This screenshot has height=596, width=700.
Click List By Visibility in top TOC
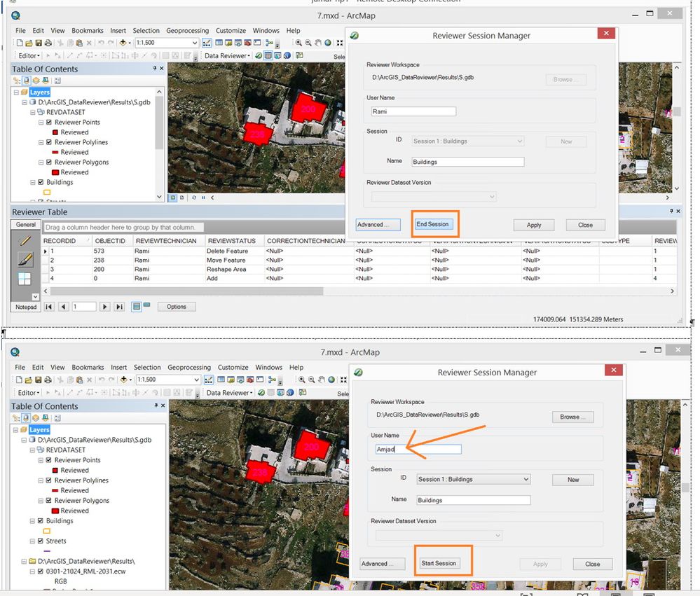pyautogui.click(x=36, y=81)
